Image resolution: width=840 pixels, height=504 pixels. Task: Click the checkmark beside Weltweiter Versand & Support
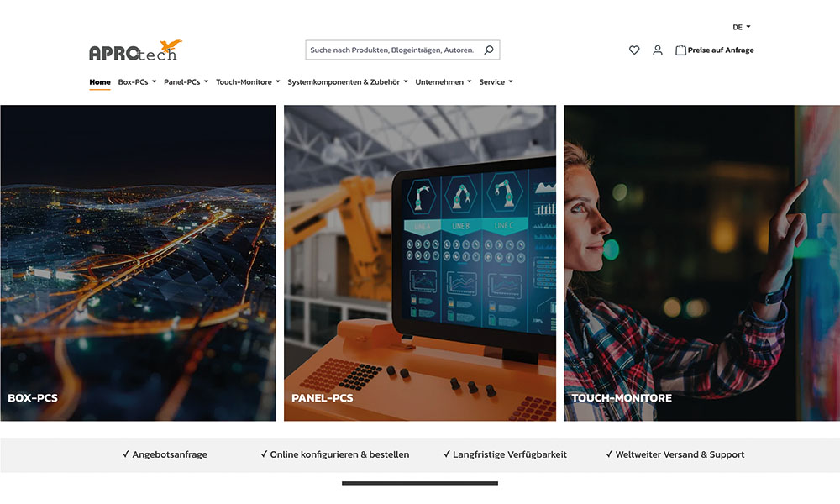[x=609, y=454]
